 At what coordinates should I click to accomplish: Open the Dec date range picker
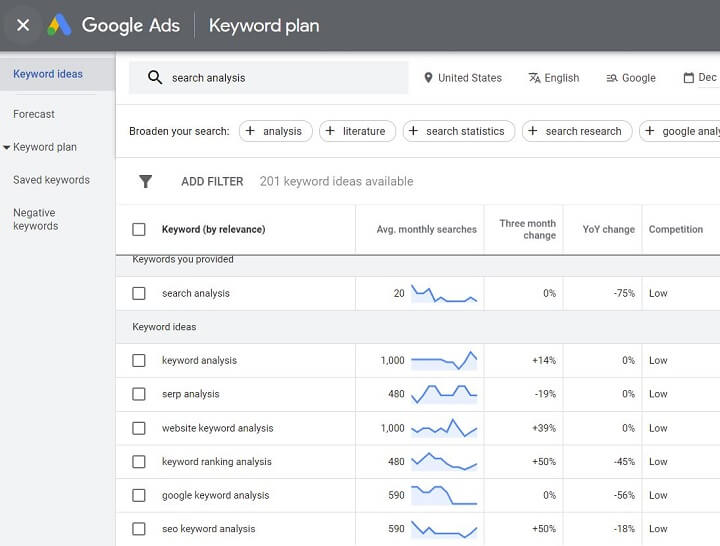tap(701, 78)
